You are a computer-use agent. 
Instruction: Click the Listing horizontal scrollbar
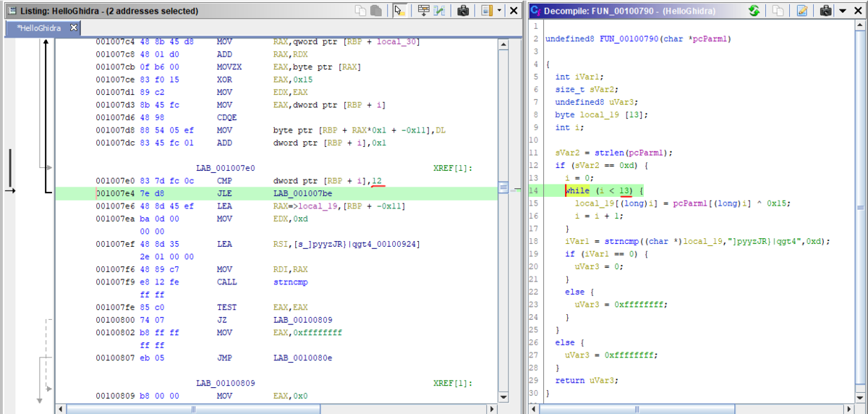pos(277,409)
